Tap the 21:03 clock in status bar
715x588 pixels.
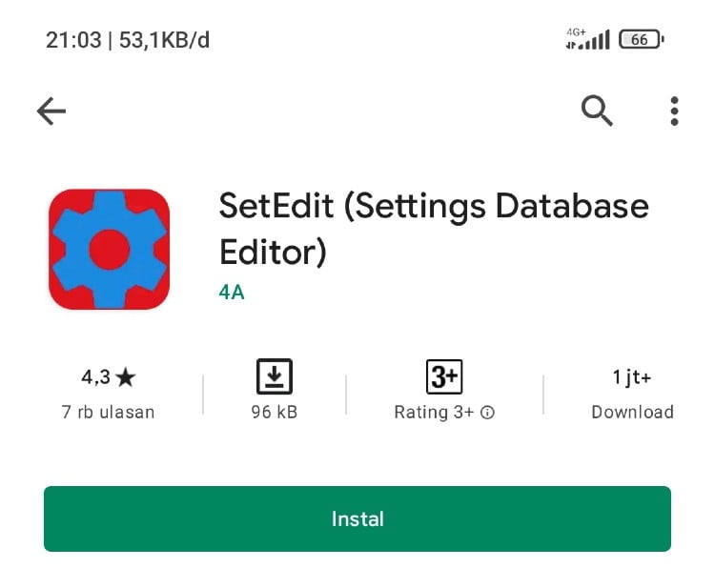coord(72,40)
